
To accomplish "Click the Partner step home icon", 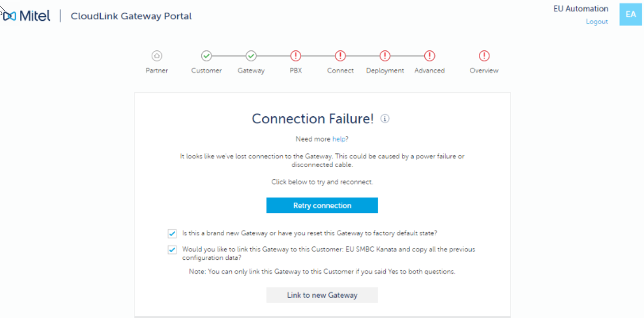I will point(157,56).
